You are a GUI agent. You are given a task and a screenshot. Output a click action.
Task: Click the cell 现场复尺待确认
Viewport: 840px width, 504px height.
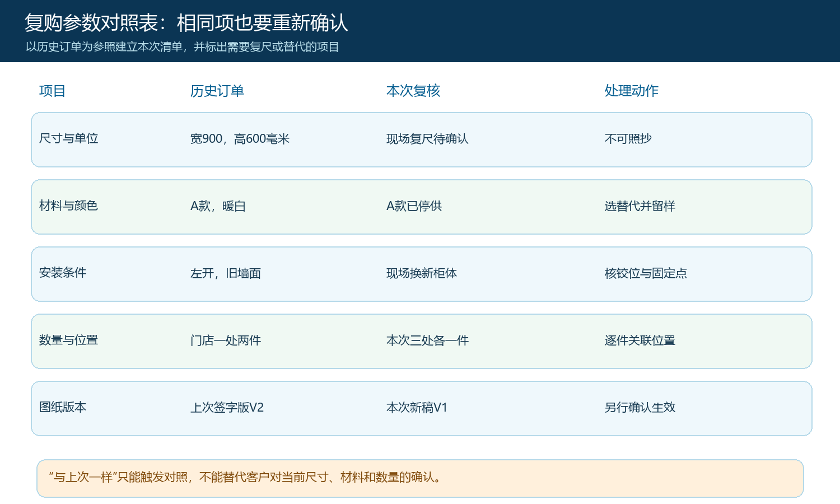click(x=427, y=139)
